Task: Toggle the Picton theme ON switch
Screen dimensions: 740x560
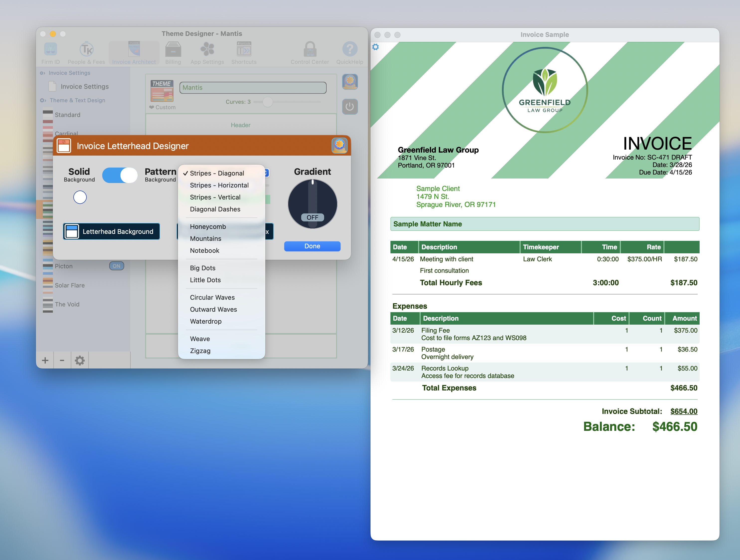Action: (x=116, y=266)
